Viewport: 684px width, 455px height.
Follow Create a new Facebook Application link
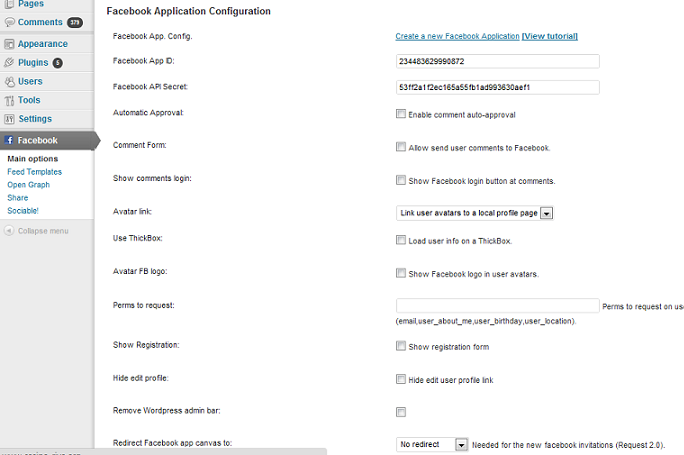tap(457, 36)
